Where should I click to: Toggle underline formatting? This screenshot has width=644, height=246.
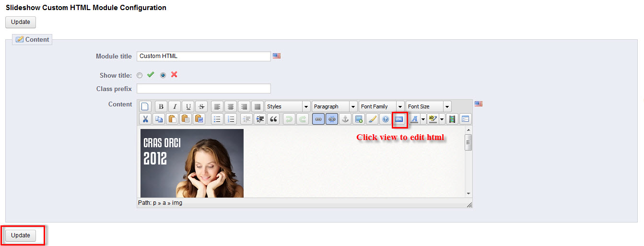188,106
